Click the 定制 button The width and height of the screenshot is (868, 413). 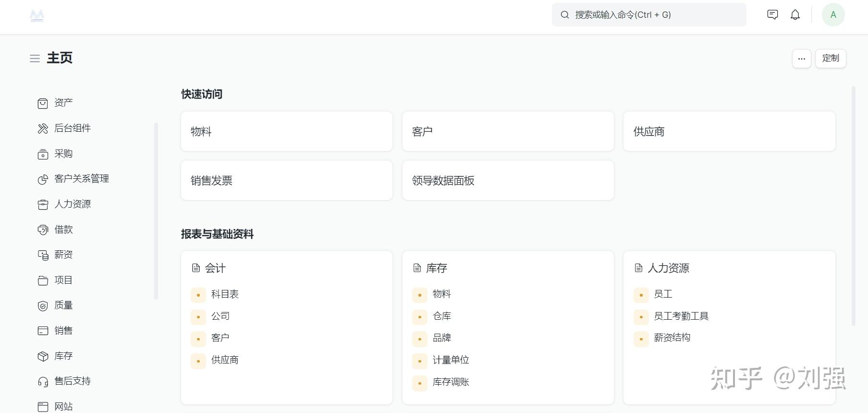(830, 59)
